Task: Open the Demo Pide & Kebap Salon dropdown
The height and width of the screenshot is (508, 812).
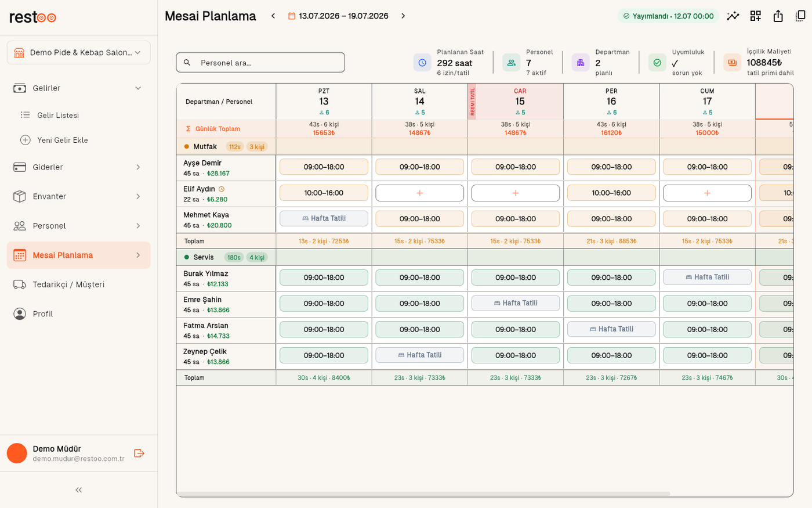Action: tap(79, 52)
